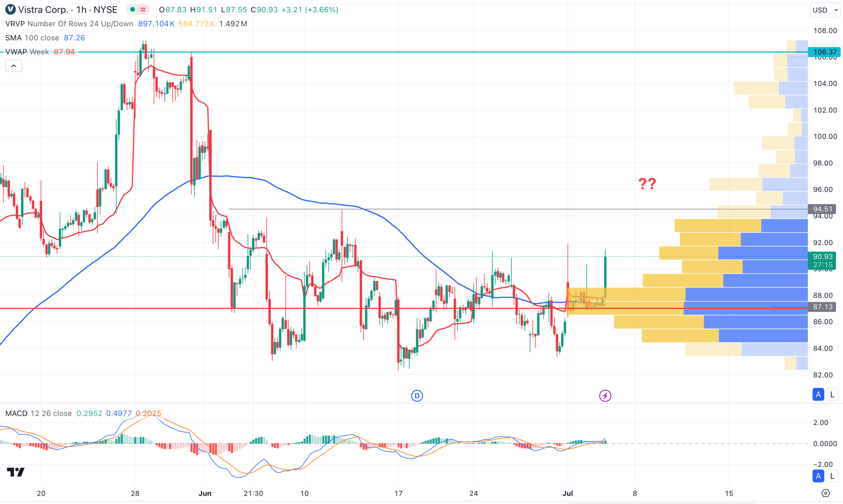Change the 1h timeframe label

(x=81, y=10)
